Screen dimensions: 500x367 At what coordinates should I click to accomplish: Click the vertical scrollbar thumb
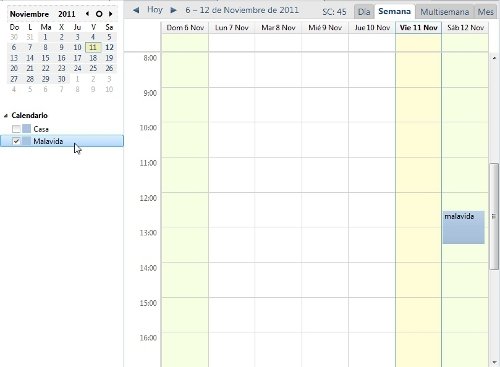click(494, 216)
